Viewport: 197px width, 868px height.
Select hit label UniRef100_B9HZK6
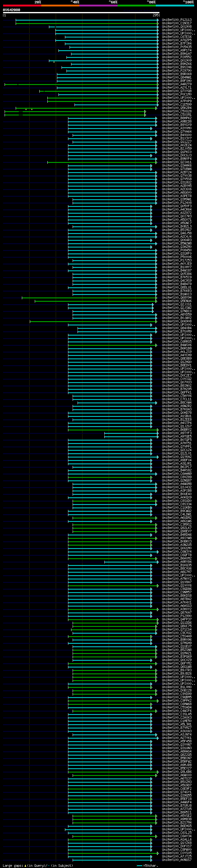pyautogui.click(x=177, y=64)
